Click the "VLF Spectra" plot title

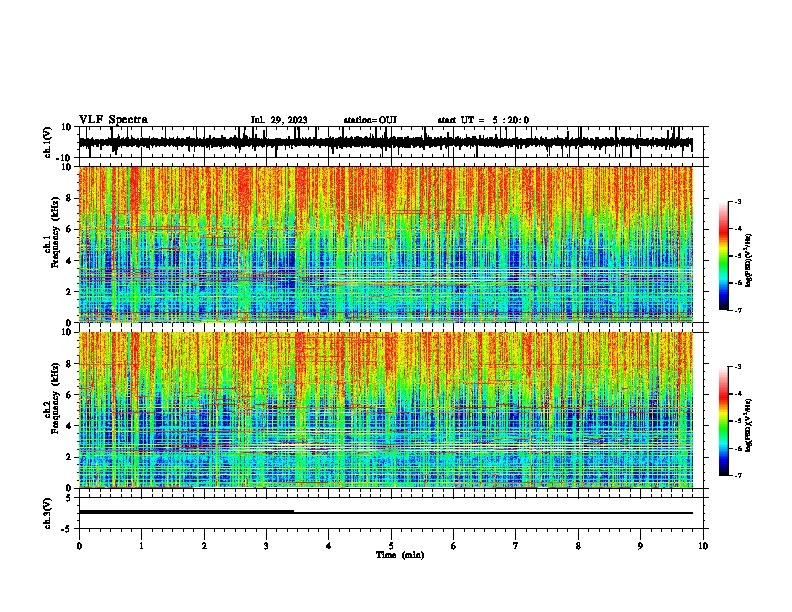click(x=113, y=120)
